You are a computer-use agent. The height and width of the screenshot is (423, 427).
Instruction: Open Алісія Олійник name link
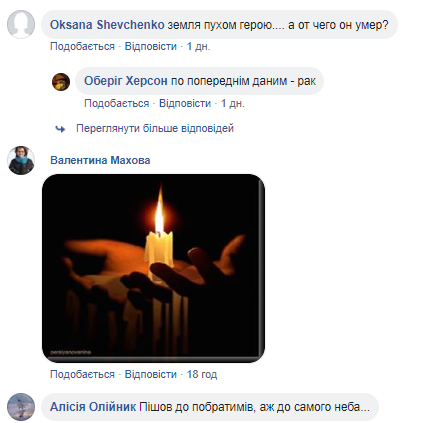click(x=93, y=407)
